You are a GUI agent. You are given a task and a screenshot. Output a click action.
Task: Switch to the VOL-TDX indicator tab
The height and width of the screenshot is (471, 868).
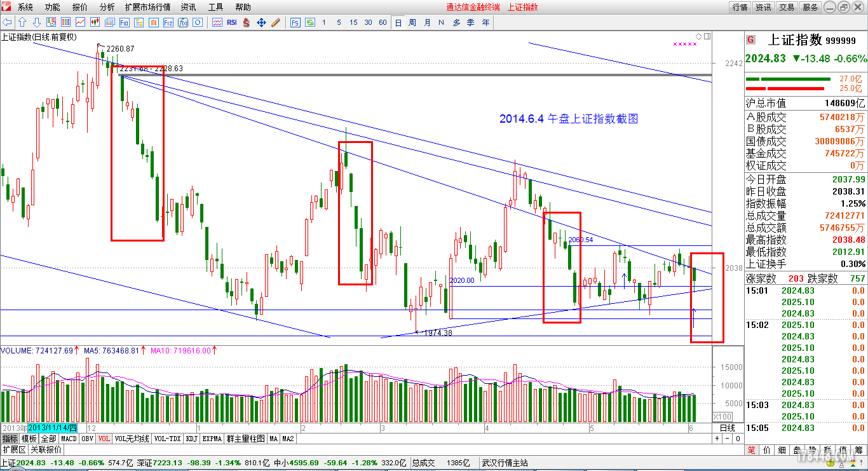click(x=167, y=439)
